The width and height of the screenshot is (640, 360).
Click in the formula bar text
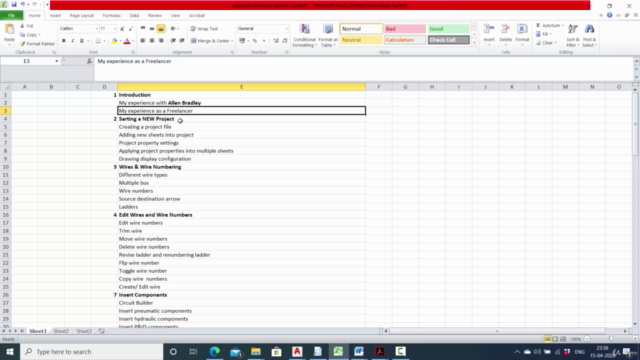(134, 61)
